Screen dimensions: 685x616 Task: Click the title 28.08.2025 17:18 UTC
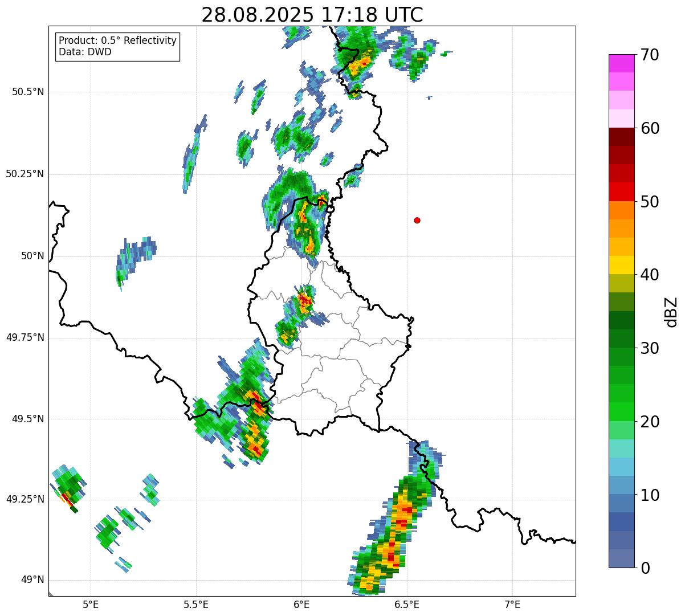[312, 14]
